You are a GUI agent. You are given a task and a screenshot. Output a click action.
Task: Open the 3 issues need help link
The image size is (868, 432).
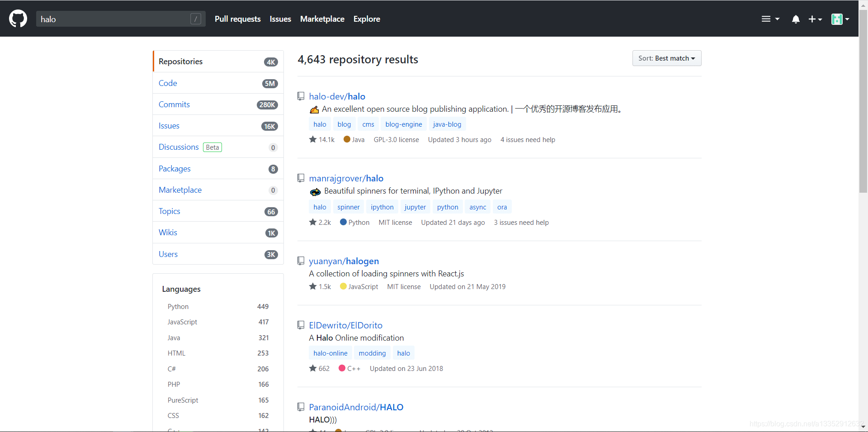pyautogui.click(x=521, y=223)
